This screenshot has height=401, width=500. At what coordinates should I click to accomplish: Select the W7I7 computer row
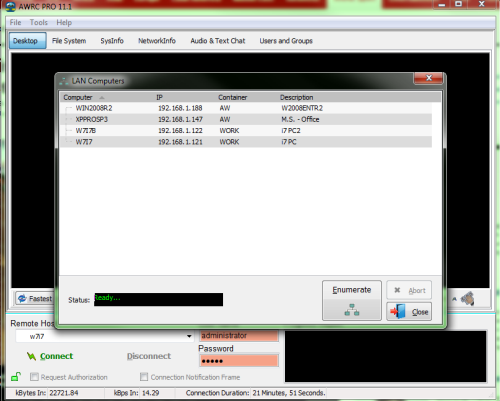coord(246,142)
